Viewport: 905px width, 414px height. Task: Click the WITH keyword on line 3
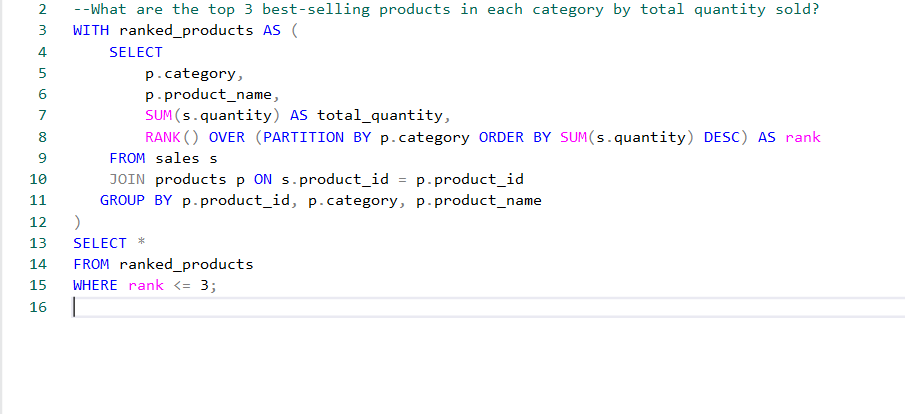91,31
